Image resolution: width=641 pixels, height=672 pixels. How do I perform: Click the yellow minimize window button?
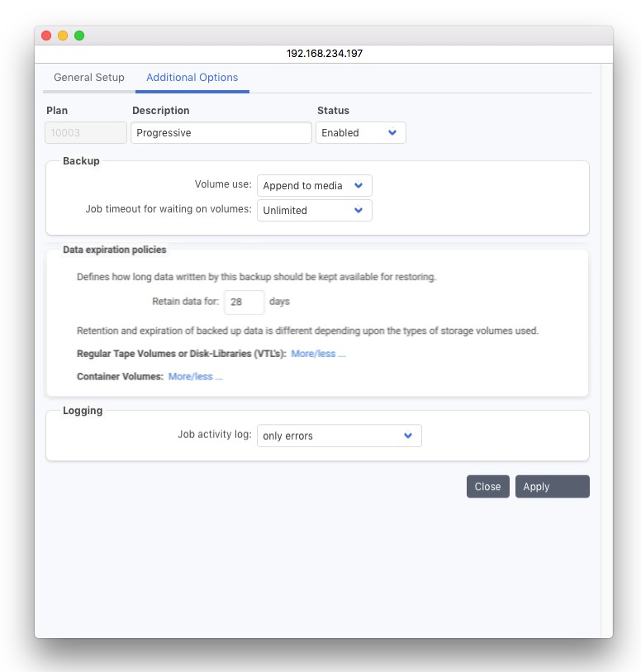tap(63, 36)
